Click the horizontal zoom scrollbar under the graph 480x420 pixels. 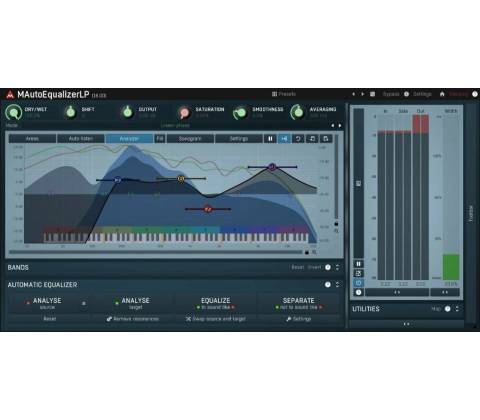click(157, 252)
